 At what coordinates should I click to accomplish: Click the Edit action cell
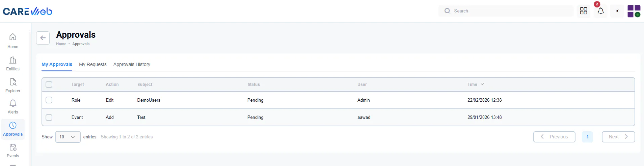point(110,100)
